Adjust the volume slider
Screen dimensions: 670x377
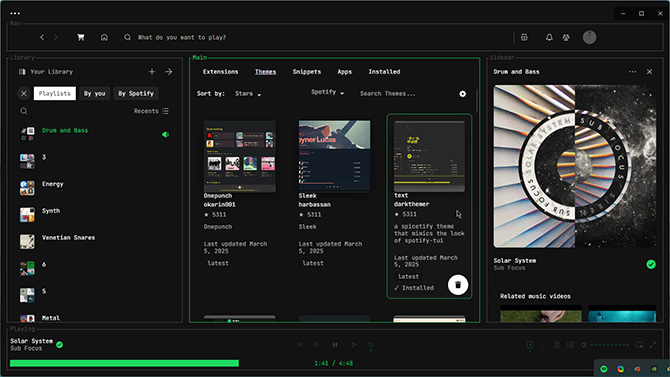[x=610, y=345]
